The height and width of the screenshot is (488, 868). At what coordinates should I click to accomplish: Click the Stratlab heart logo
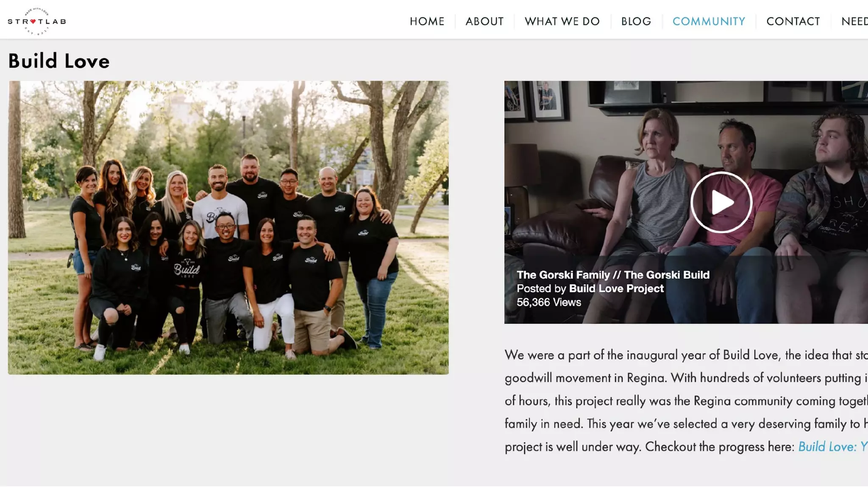(37, 21)
